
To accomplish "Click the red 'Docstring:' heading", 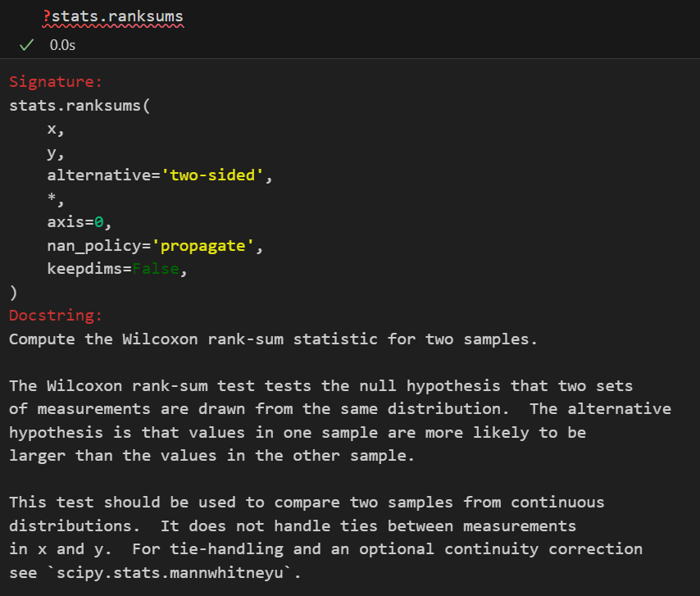I will click(56, 316).
